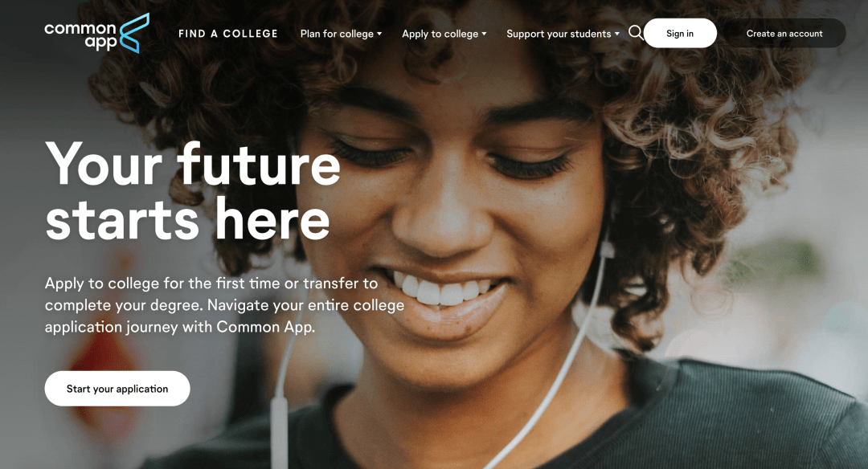Click the 'application journey with Common App' text line
This screenshot has height=469, width=868.
click(180, 327)
